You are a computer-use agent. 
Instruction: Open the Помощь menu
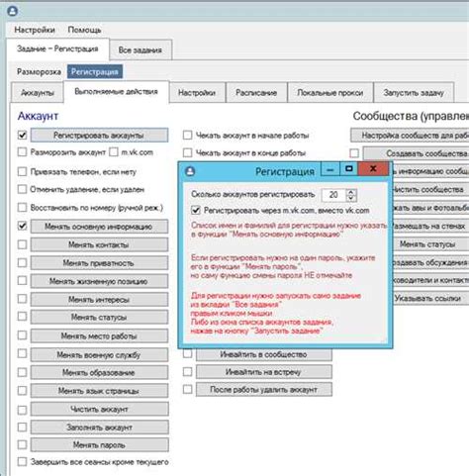pyautogui.click(x=84, y=30)
